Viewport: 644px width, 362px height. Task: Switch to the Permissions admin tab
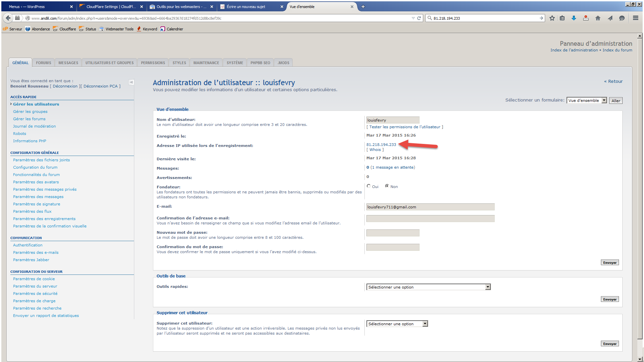[153, 63]
